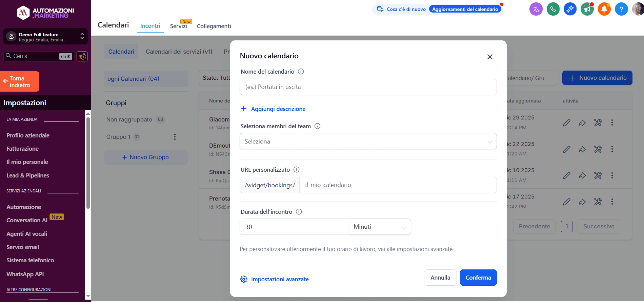Viewport: 644px width, 302px height.
Task: Click the purple translate language icon
Action: 536,9
